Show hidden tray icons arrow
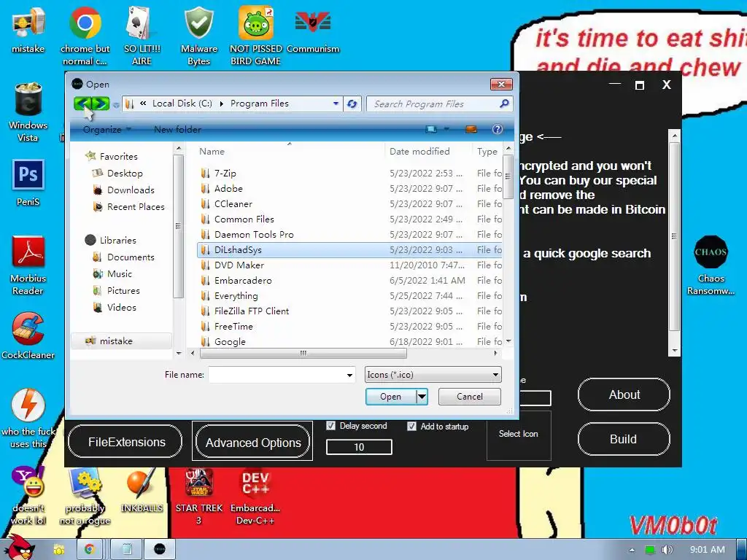 tap(632, 550)
